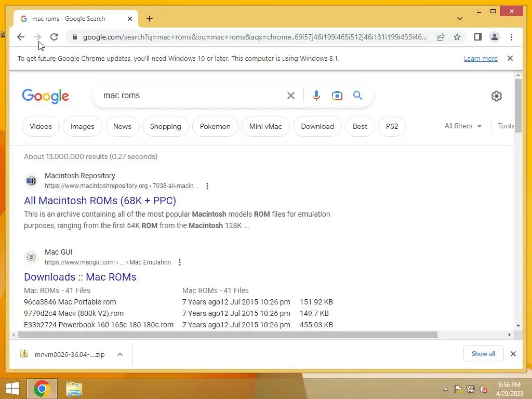
Task: Click the mac roms search input field
Action: coord(192,96)
